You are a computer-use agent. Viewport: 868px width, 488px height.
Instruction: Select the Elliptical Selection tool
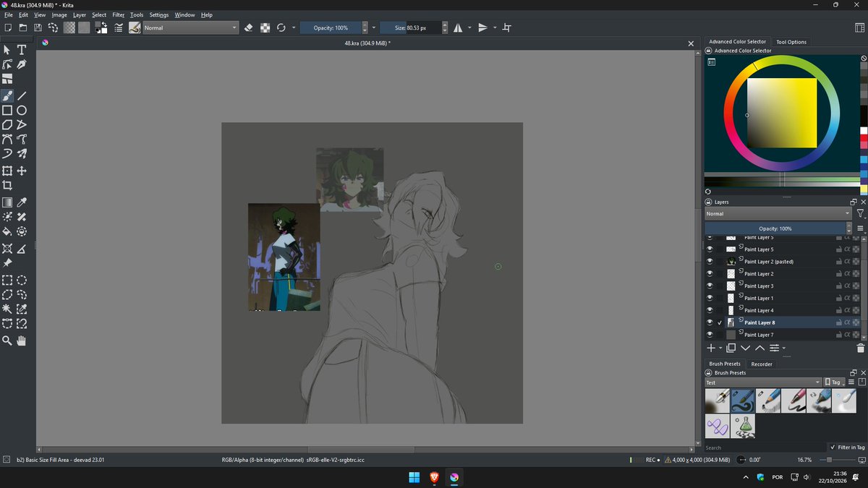pyautogui.click(x=22, y=281)
